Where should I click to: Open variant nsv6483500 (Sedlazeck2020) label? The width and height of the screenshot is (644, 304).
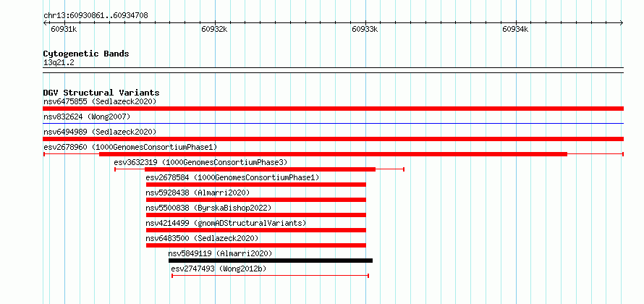(202, 238)
